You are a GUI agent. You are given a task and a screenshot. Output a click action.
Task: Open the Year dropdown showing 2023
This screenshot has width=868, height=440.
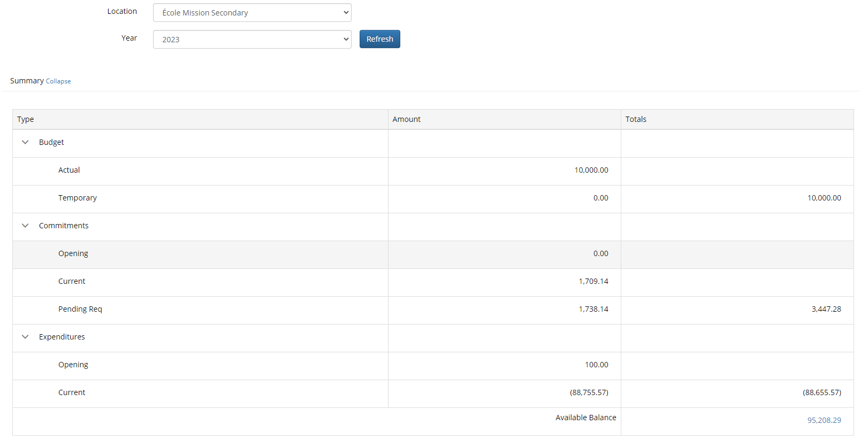252,40
